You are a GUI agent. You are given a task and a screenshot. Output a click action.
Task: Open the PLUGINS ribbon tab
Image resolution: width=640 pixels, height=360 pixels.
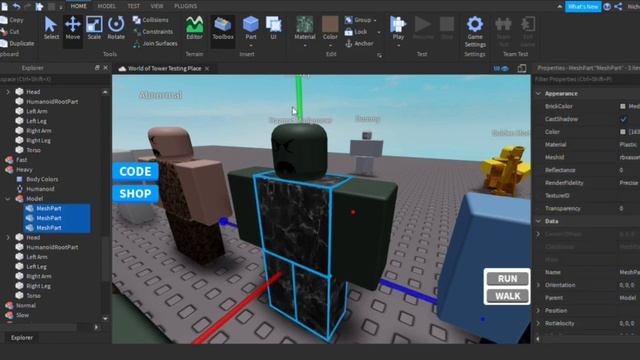(185, 6)
